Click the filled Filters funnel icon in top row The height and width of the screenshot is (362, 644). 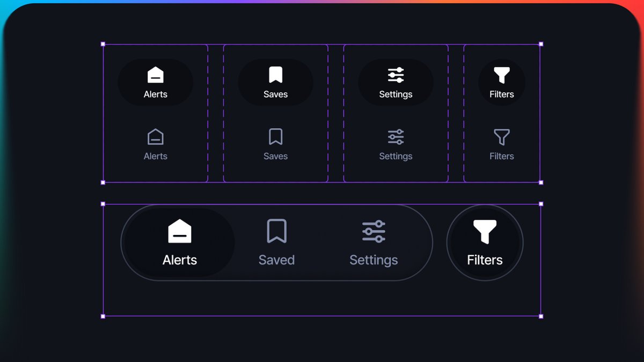[502, 76]
